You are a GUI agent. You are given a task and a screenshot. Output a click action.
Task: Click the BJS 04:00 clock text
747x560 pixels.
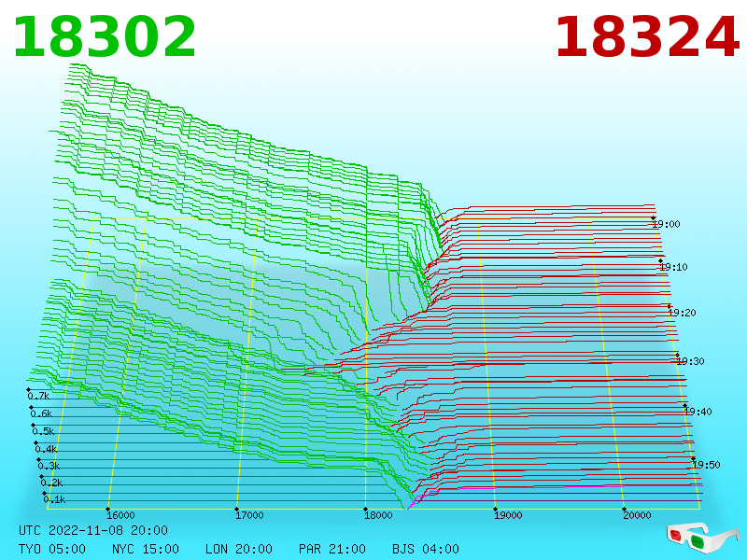coord(426,549)
